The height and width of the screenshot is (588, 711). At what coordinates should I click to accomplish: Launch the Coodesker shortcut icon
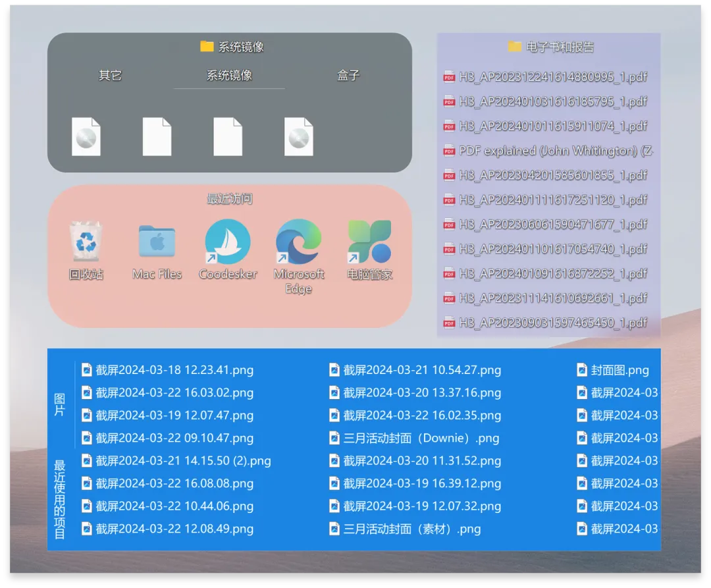[x=228, y=242]
